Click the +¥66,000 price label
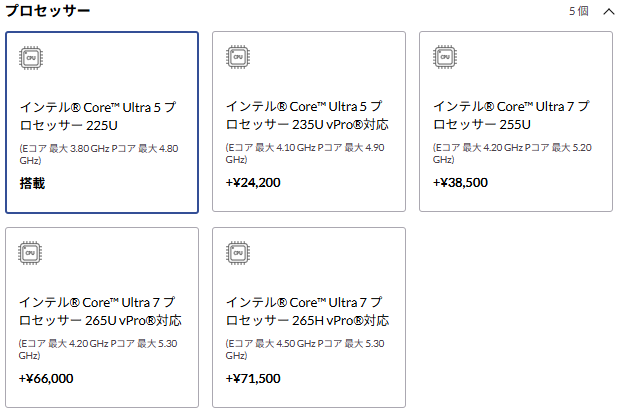The image size is (631, 414). pyautogui.click(x=46, y=378)
